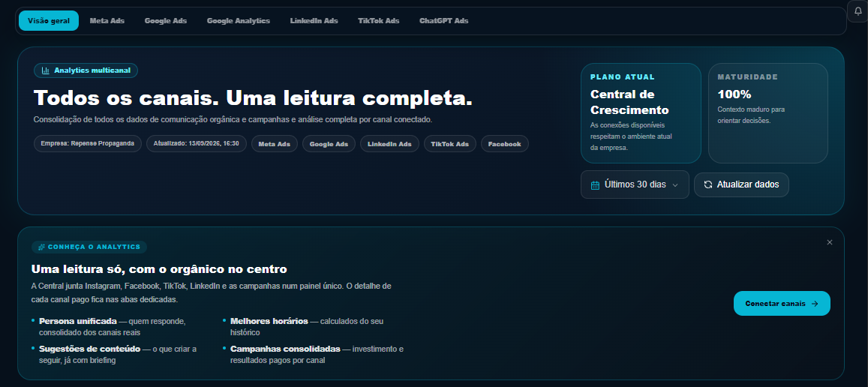868x387 pixels.
Task: Open the TikTok Ads tab
Action: [378, 20]
